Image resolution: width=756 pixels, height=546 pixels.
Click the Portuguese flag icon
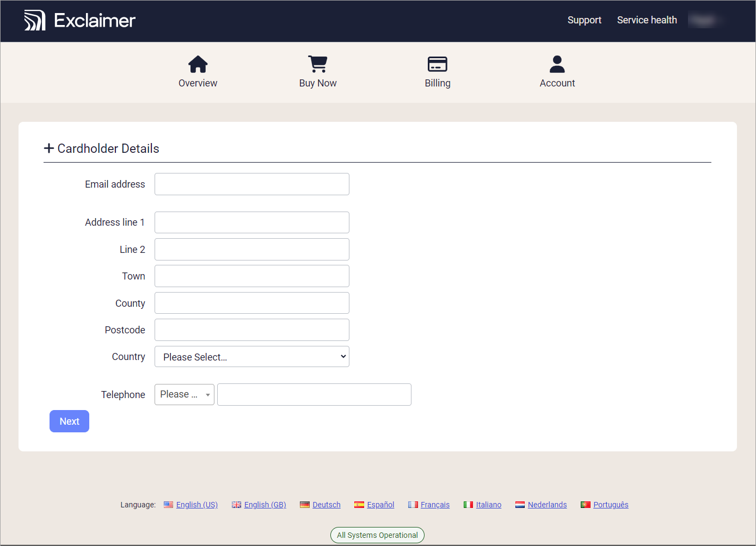[586, 505]
